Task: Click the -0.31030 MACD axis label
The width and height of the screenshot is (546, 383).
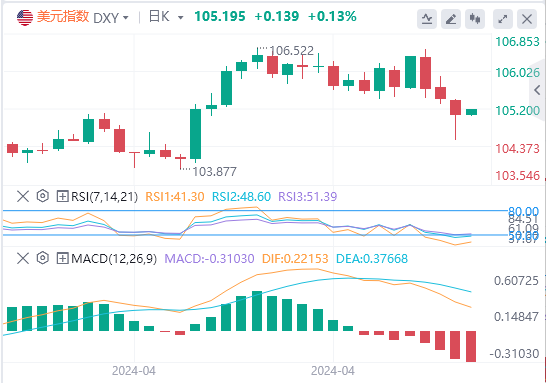Action: point(514,354)
